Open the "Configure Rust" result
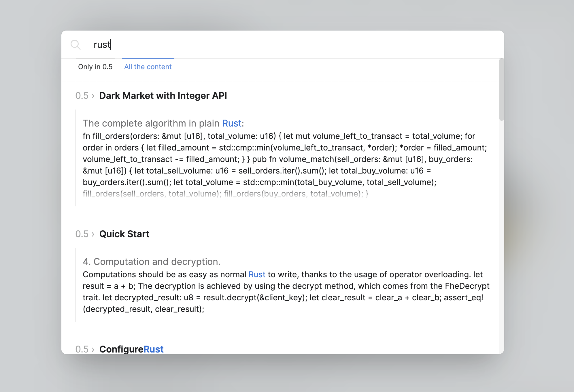Viewport: 574px width, 392px height. (131, 349)
